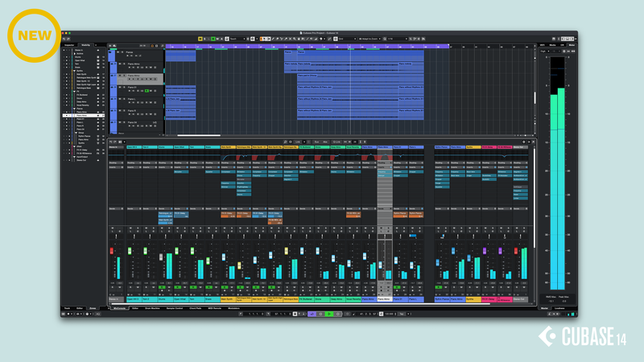The height and width of the screenshot is (362, 644).
Task: Open the MixConsole tab in lower zone
Action: pos(119,308)
